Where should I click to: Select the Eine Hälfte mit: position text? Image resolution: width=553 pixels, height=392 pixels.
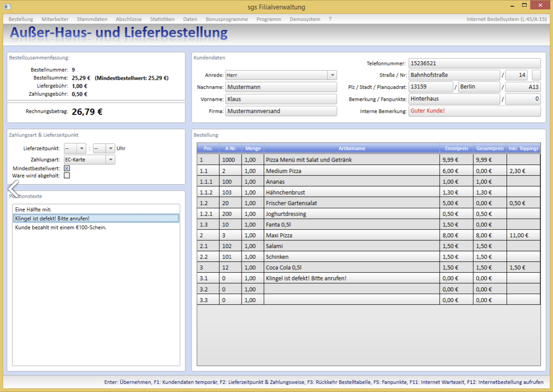click(96, 210)
